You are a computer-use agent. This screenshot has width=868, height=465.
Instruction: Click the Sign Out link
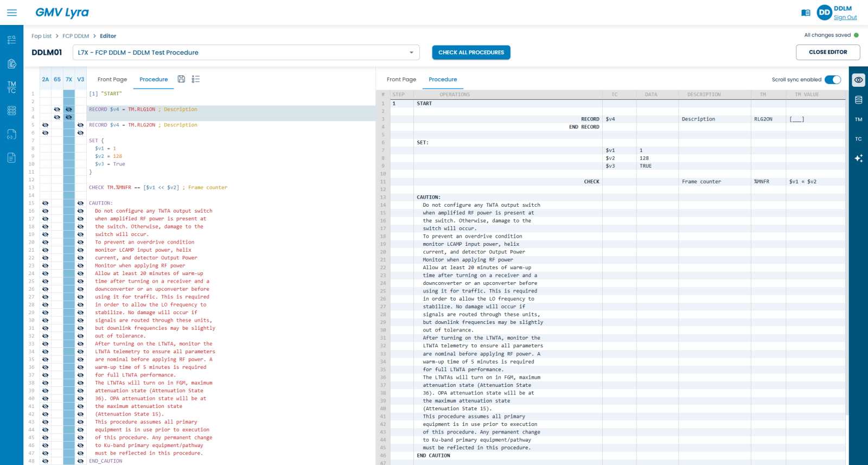point(845,17)
